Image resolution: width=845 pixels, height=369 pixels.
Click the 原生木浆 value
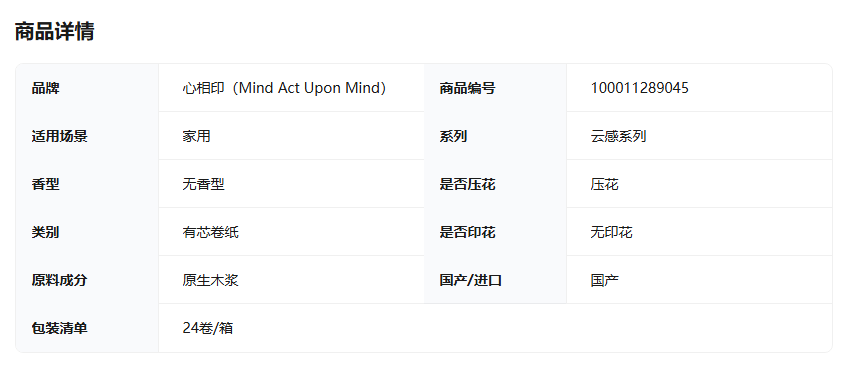click(x=210, y=280)
